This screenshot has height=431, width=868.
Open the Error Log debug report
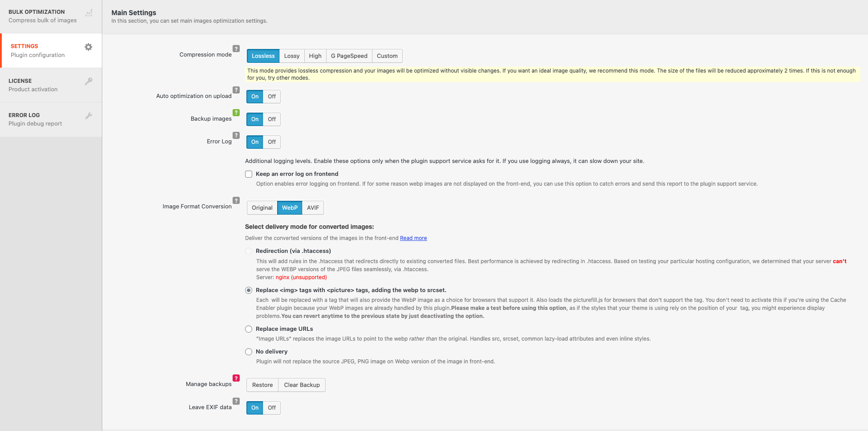tap(51, 119)
